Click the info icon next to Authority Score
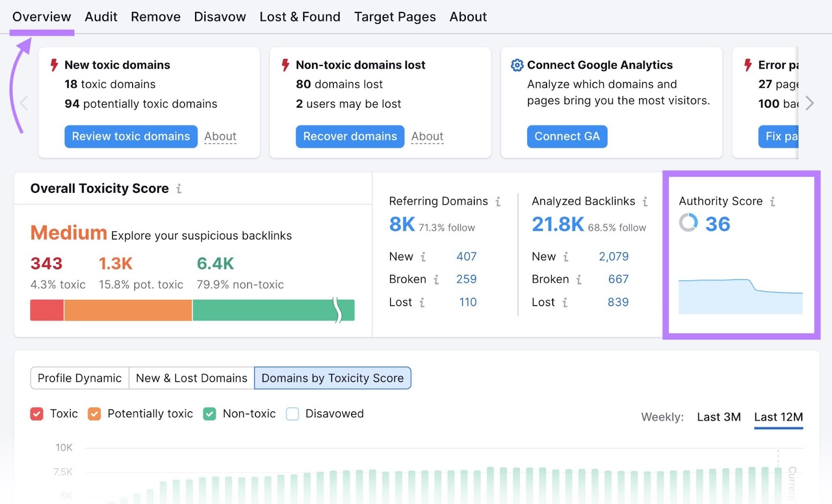 point(773,202)
